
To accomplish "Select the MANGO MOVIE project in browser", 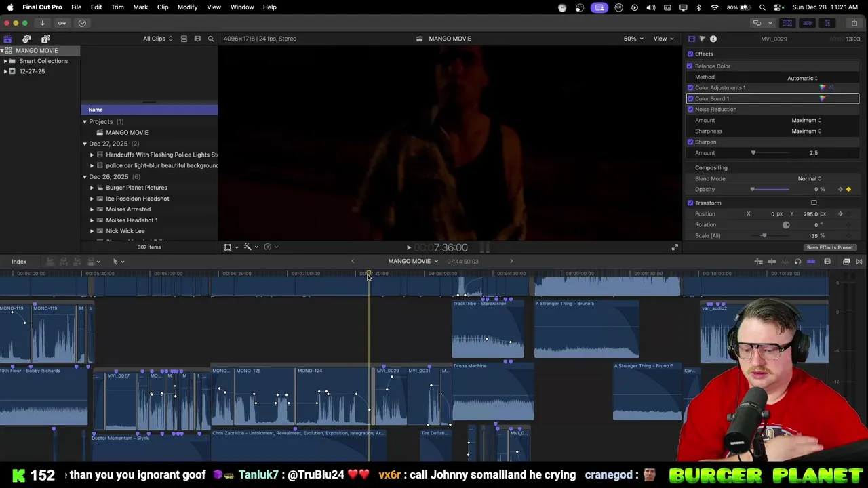I will (127, 133).
